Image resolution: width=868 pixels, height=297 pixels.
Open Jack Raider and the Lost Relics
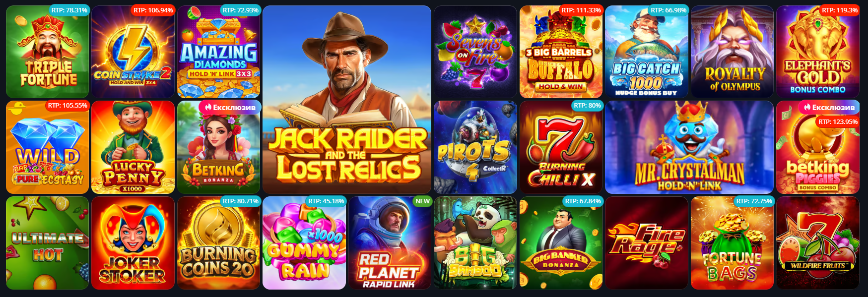[347, 100]
